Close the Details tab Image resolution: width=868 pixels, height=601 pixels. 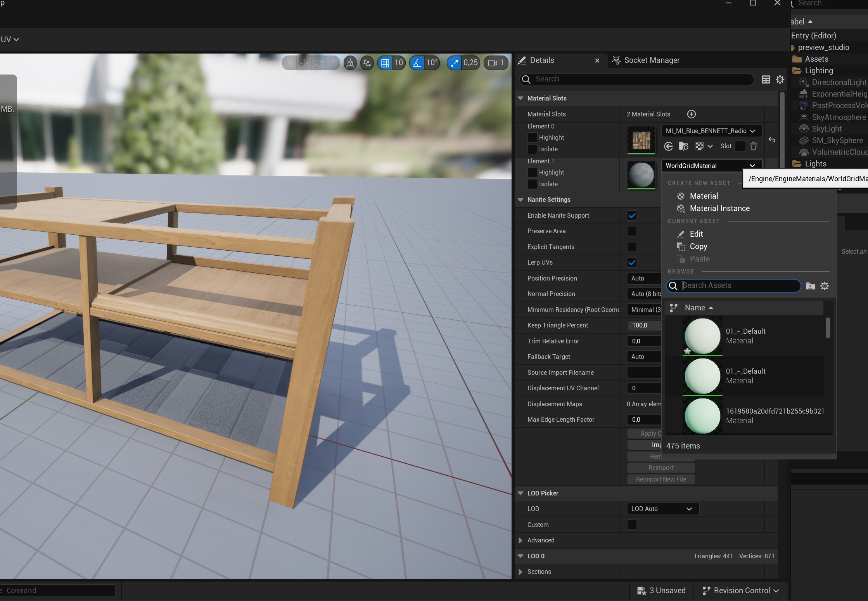[x=597, y=61]
